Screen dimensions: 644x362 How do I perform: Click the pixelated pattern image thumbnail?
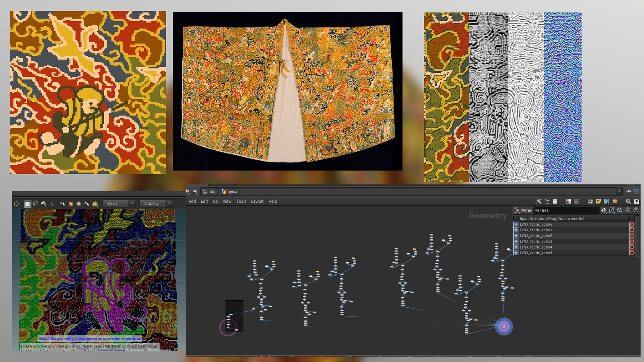click(x=88, y=93)
